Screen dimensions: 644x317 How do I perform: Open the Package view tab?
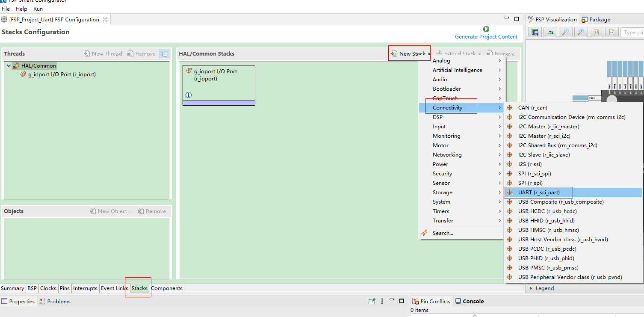coord(596,20)
